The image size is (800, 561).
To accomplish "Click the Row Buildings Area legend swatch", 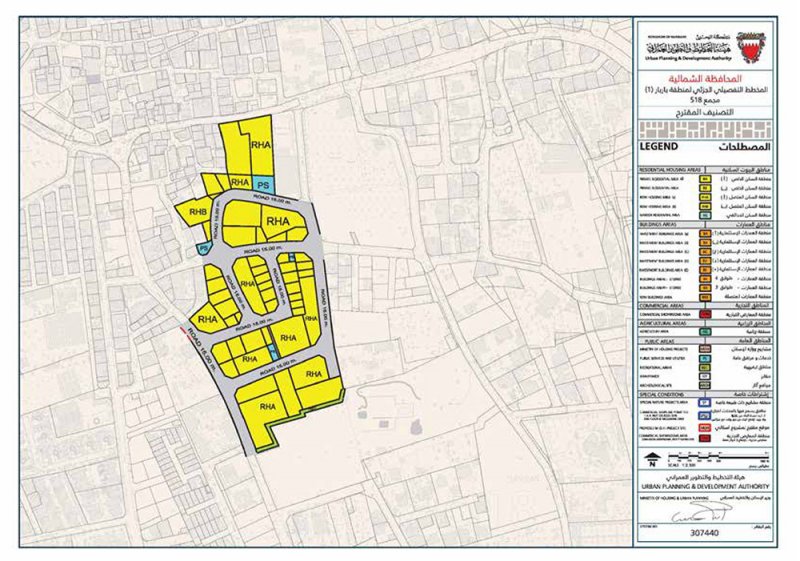I will pyautogui.click(x=705, y=297).
